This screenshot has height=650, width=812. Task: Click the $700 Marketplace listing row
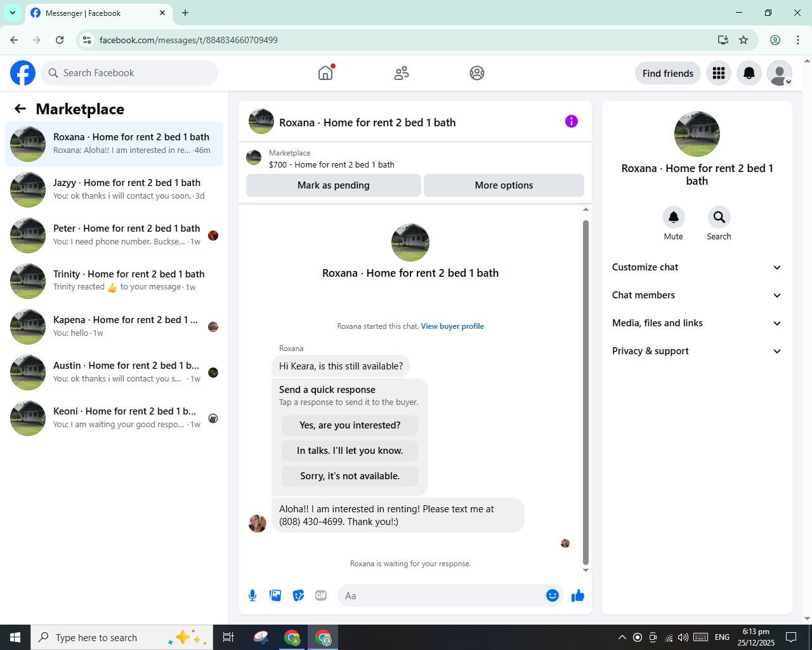tap(415, 158)
